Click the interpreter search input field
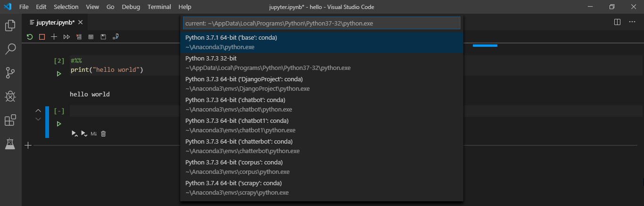The height and width of the screenshot is (206, 644). (x=321, y=23)
